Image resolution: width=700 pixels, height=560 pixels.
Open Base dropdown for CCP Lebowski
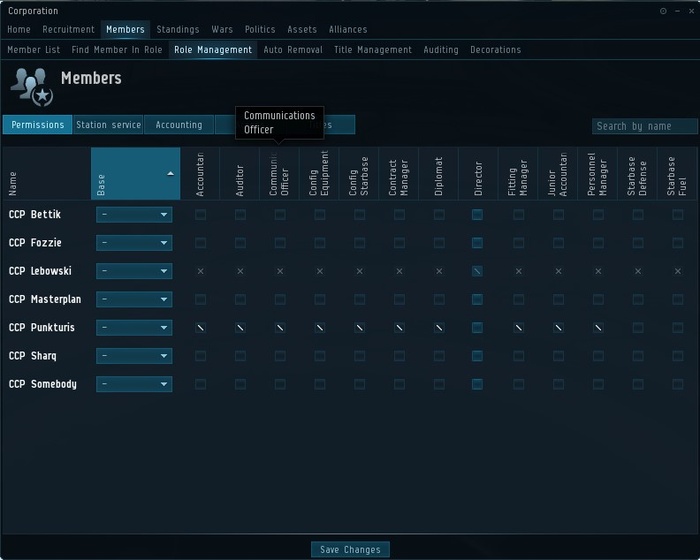(134, 271)
